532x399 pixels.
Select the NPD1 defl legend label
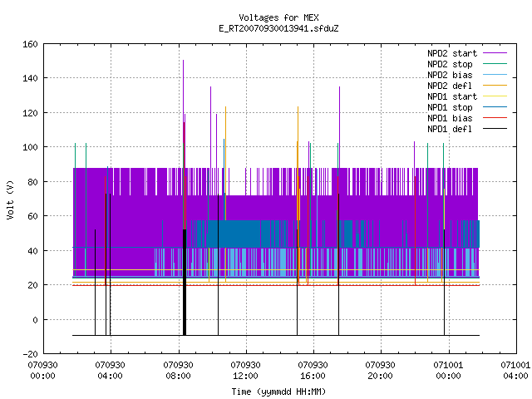coord(450,129)
